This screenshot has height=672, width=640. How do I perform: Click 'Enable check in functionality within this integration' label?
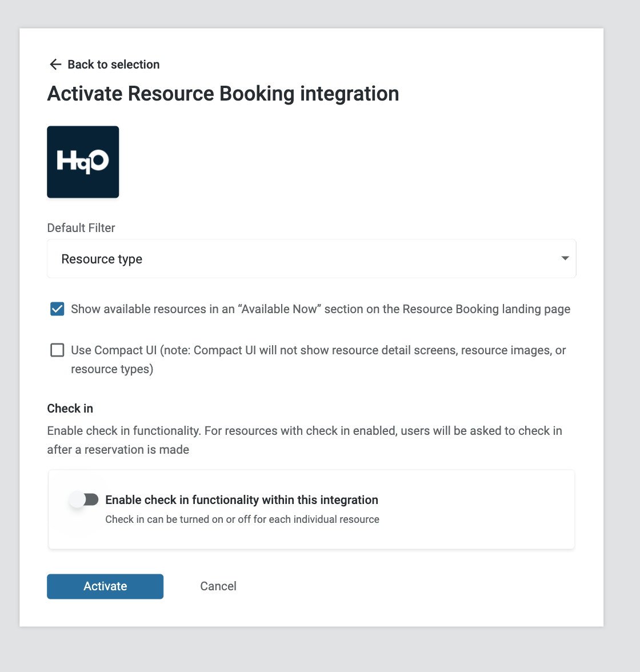242,499
